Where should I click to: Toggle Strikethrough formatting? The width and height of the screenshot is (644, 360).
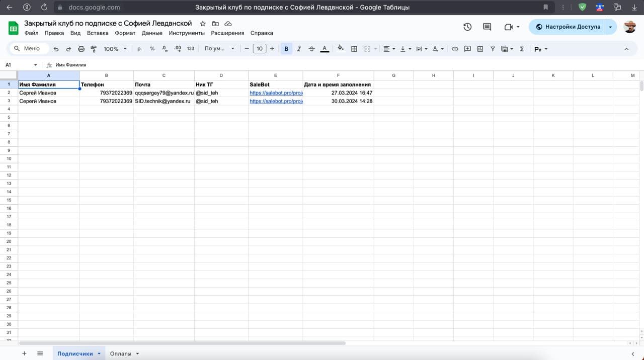point(311,49)
